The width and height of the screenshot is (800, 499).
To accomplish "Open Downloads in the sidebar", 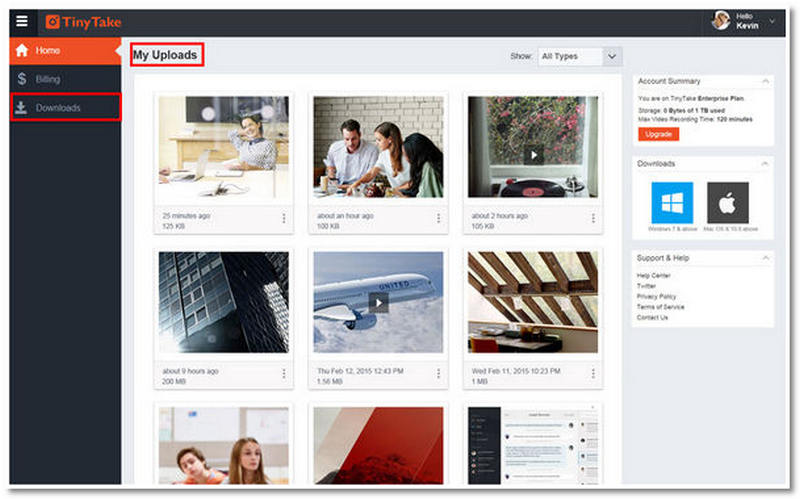I will [58, 108].
